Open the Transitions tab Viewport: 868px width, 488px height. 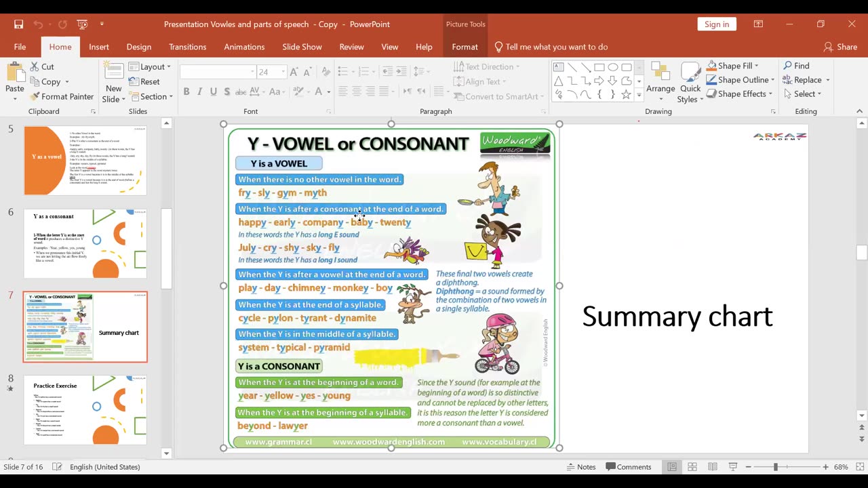tap(187, 47)
